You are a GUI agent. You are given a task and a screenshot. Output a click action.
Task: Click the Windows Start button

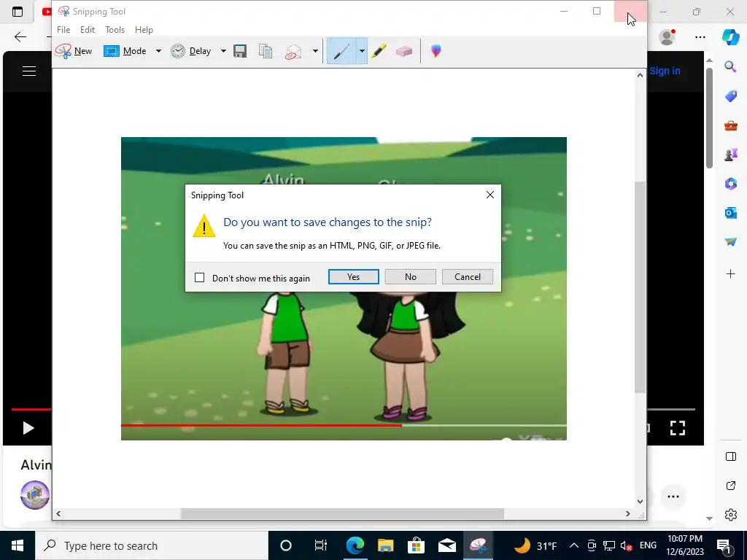18,545
